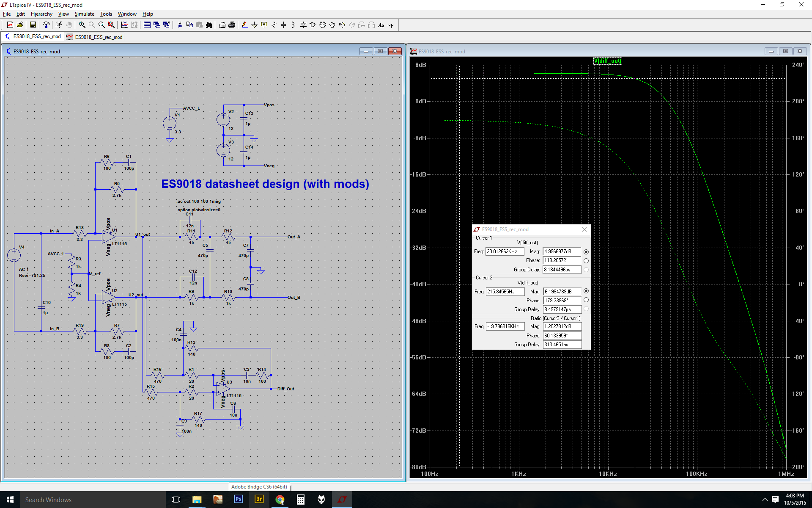Save the schematic with the floppy disk icon
Image resolution: width=812 pixels, height=508 pixels.
pos(33,25)
